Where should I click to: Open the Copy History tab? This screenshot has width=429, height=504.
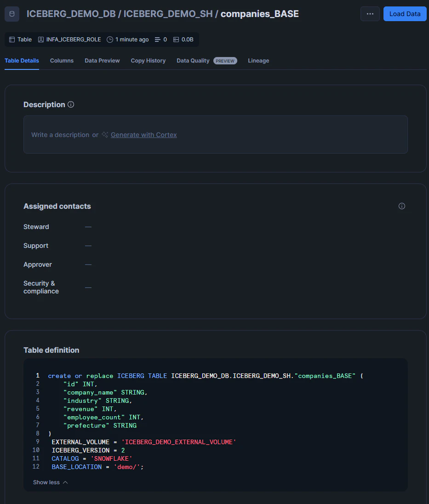coord(148,61)
